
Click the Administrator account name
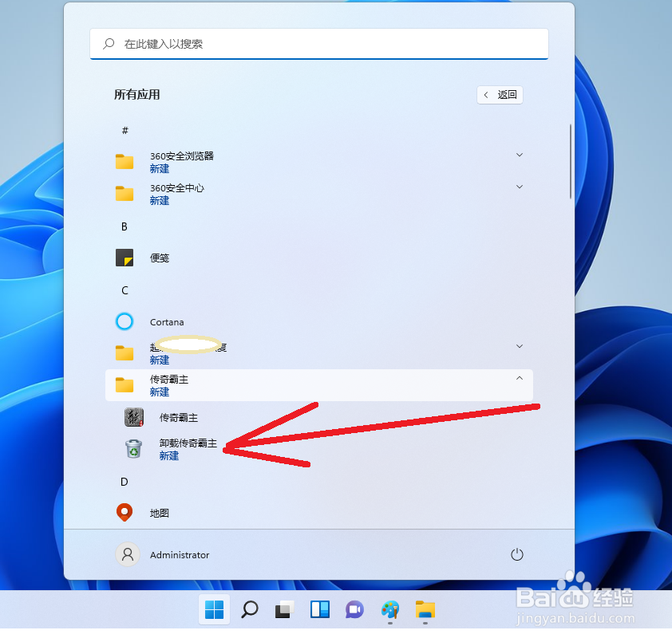pyautogui.click(x=180, y=554)
